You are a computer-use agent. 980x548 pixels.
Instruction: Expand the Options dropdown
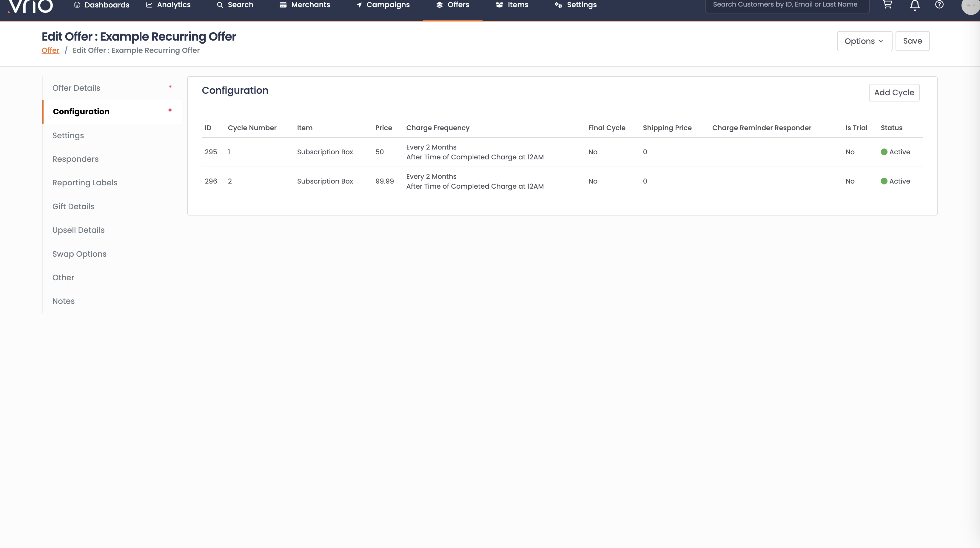(x=864, y=41)
